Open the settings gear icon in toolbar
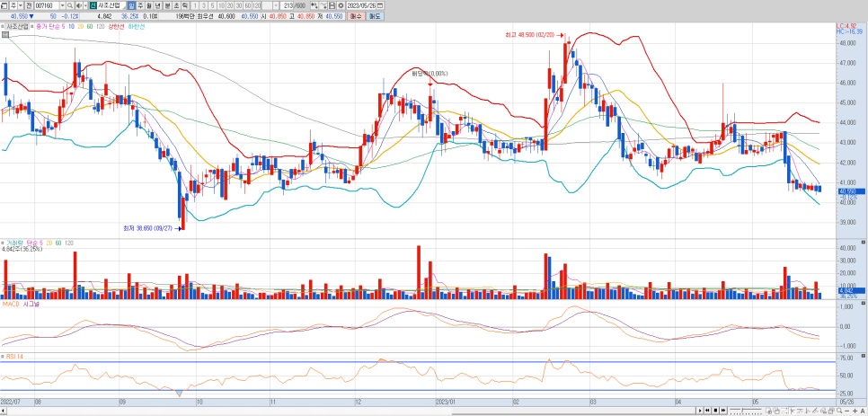The width and height of the screenshot is (868, 416). click(x=341, y=5)
